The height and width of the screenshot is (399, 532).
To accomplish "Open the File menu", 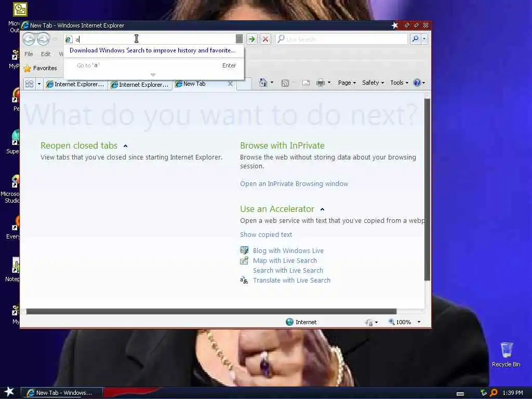I will click(x=29, y=54).
